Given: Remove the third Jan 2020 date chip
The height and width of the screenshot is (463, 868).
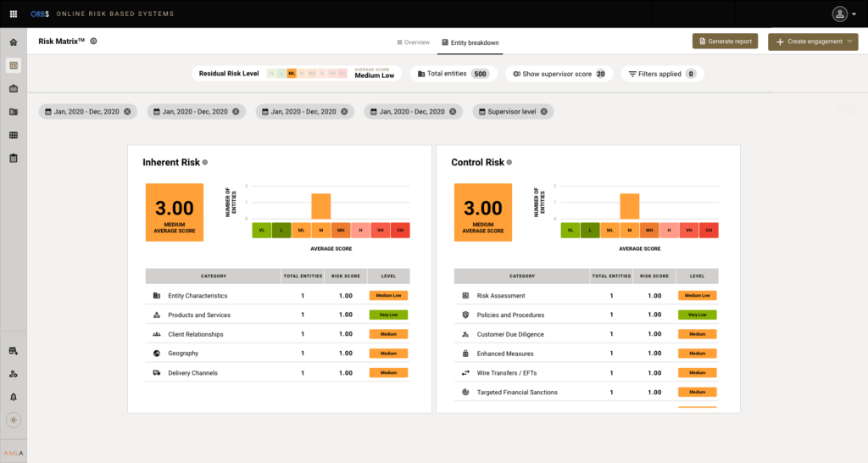Looking at the screenshot, I should (x=344, y=111).
